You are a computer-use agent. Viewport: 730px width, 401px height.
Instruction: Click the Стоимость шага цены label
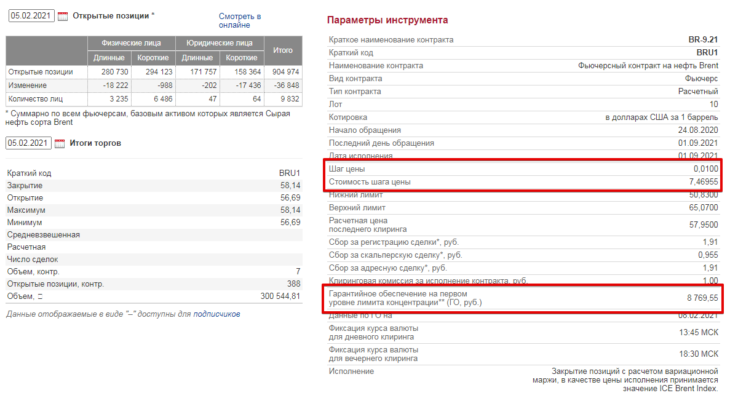pos(370,182)
